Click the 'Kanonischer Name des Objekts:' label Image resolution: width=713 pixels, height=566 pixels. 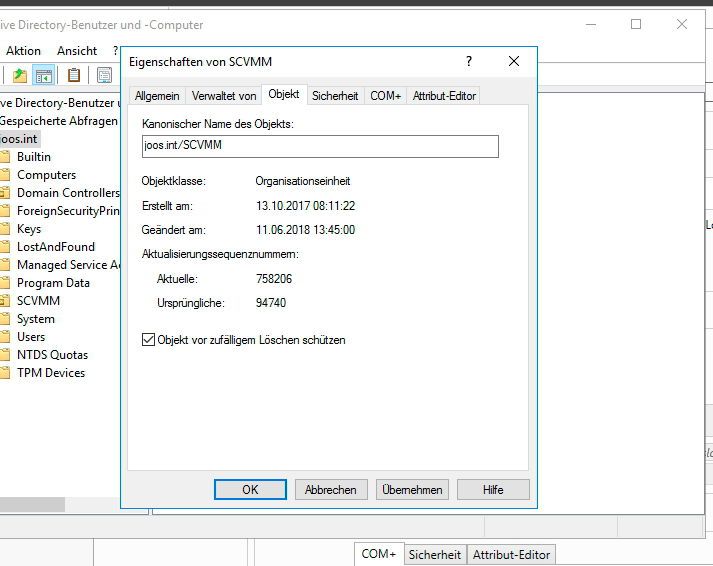point(218,124)
